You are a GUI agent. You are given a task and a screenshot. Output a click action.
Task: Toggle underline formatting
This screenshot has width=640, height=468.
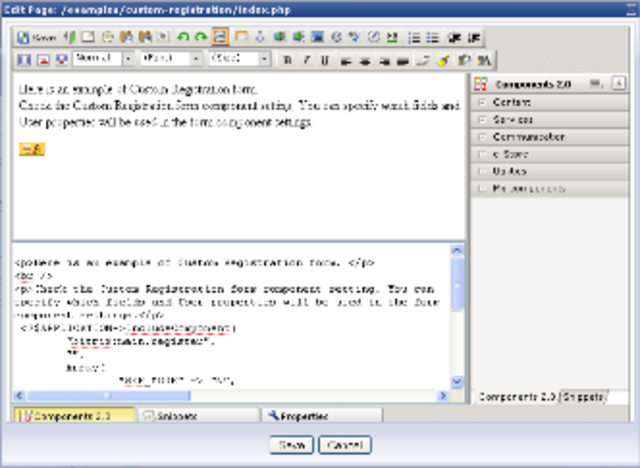coord(325,60)
